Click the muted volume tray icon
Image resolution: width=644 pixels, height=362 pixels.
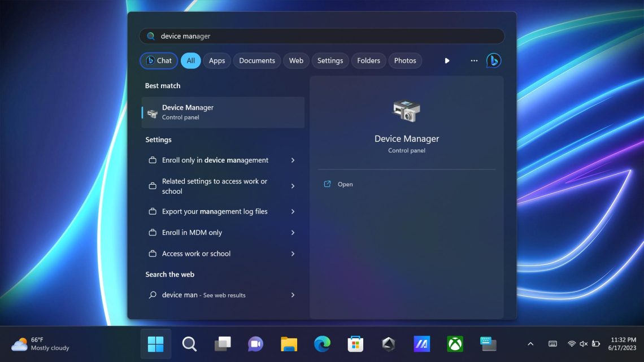tap(584, 344)
